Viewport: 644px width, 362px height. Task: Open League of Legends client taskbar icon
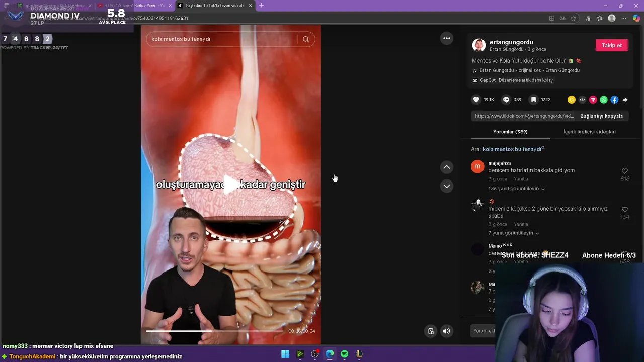(x=359, y=354)
